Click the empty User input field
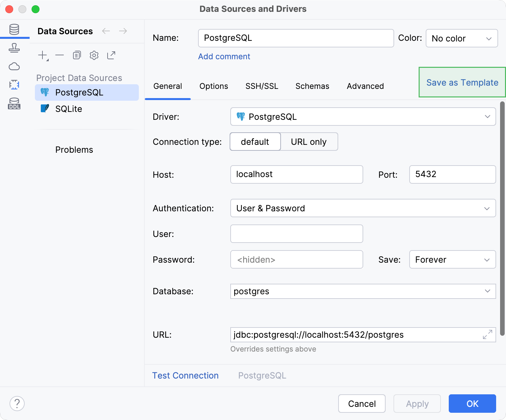This screenshot has width=506, height=420. tap(296, 234)
